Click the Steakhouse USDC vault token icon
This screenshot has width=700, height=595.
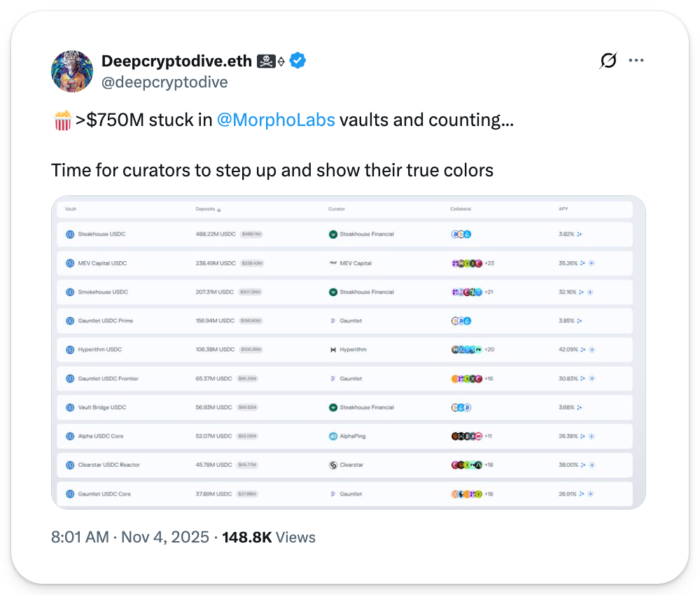pyautogui.click(x=70, y=234)
